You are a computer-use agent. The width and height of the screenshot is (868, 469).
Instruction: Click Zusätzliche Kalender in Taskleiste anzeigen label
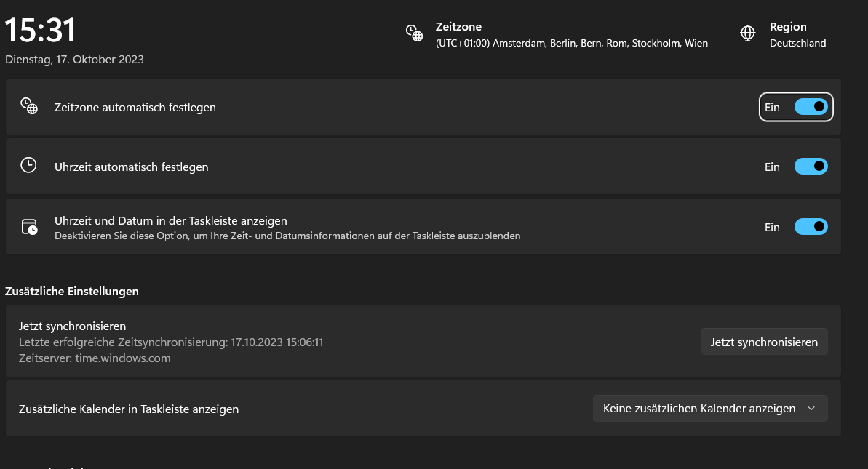(129, 409)
